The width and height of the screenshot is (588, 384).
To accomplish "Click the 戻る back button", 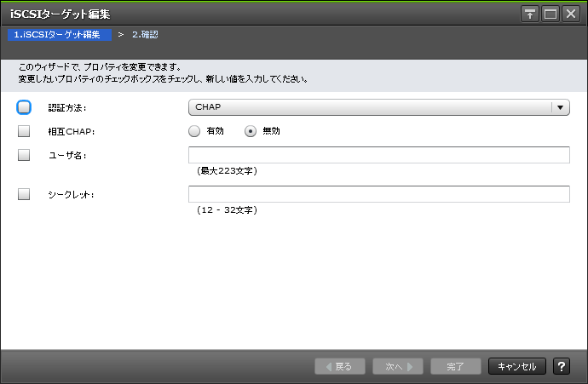I will (x=340, y=366).
